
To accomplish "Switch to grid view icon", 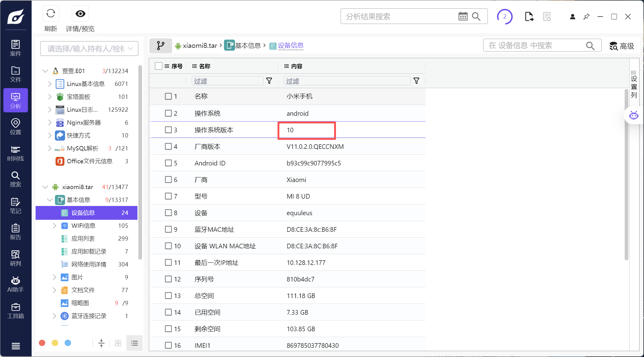I will (118, 343).
